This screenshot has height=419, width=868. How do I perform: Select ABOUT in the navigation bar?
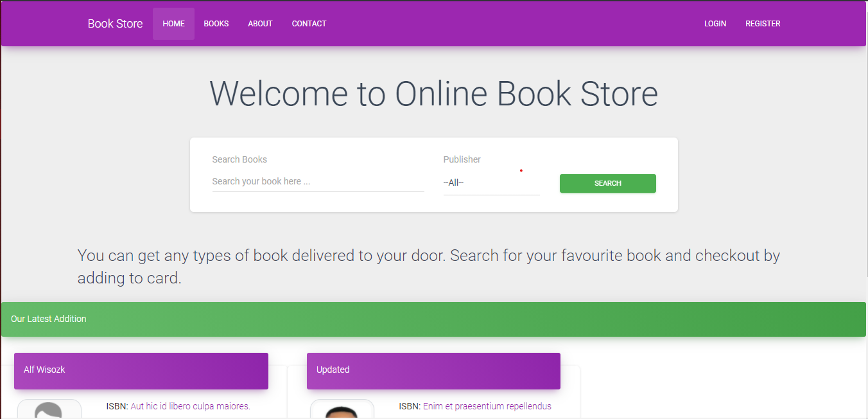click(260, 24)
